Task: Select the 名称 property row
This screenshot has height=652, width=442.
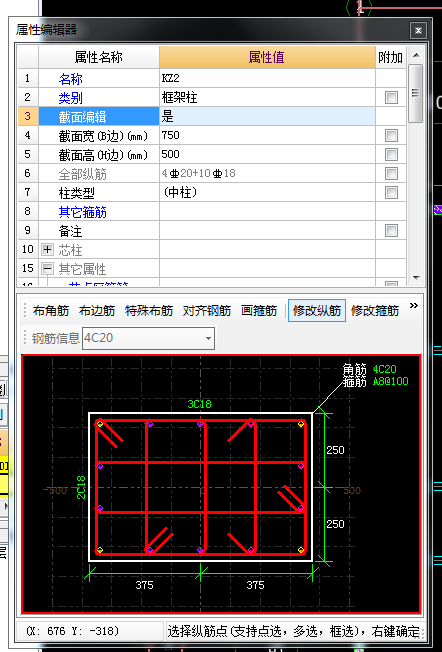Action: tap(99, 78)
